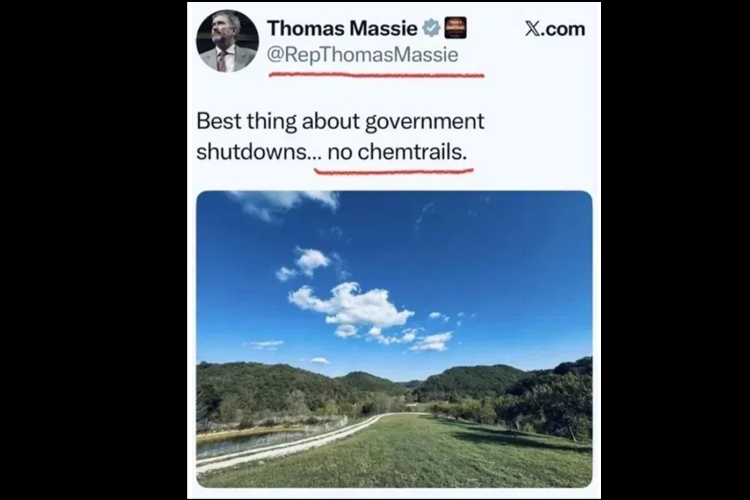Click the blue verified checkmark badge
750x500 pixels.
tap(431, 28)
